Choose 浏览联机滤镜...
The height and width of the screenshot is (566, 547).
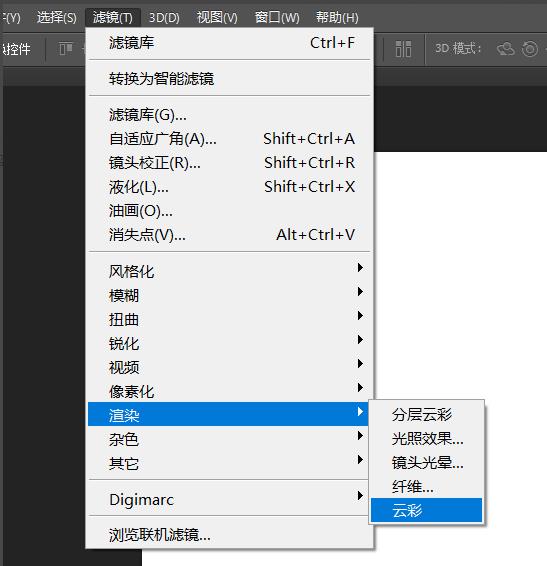(229, 535)
